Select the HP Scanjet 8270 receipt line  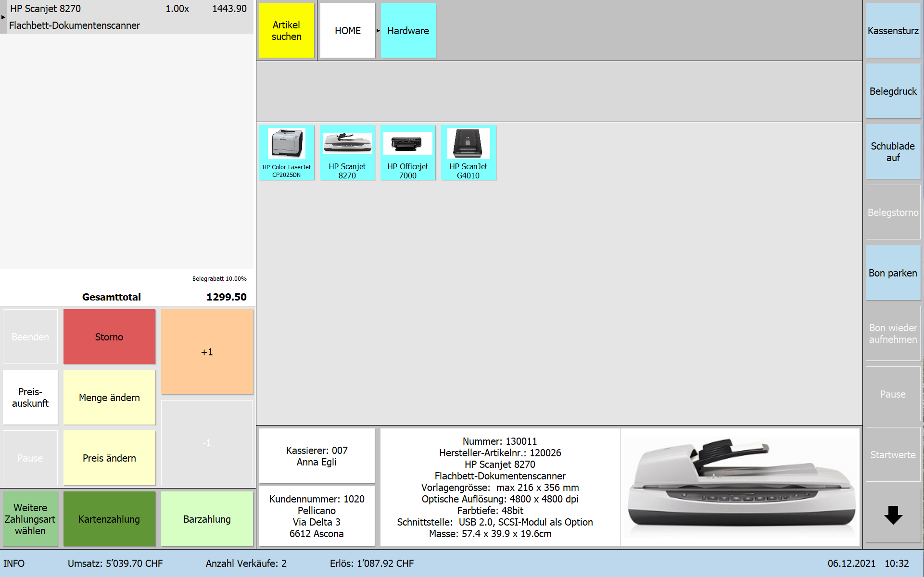tap(127, 17)
